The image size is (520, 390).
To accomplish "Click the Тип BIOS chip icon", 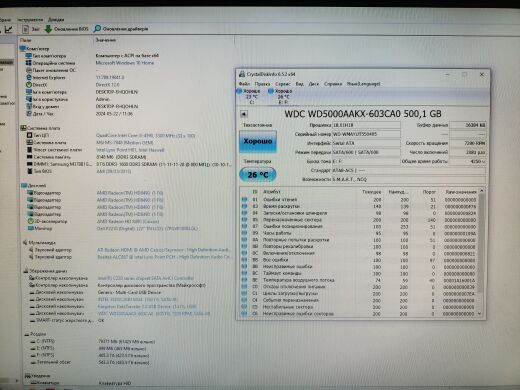I will pyautogui.click(x=30, y=171).
